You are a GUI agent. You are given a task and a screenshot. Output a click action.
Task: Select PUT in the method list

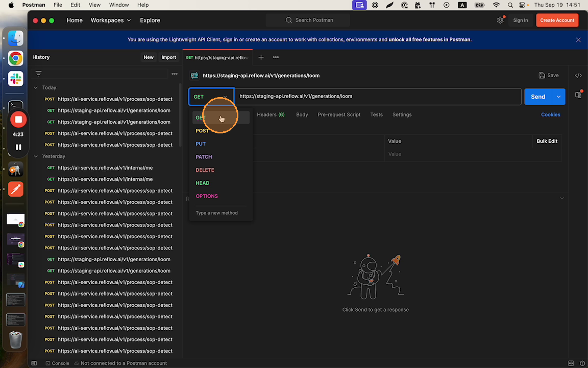click(221, 144)
